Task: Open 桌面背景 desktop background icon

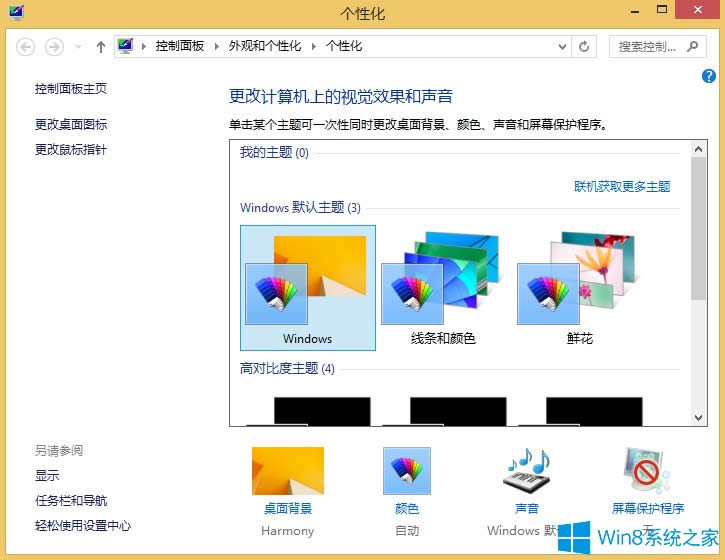Action: coord(288,471)
